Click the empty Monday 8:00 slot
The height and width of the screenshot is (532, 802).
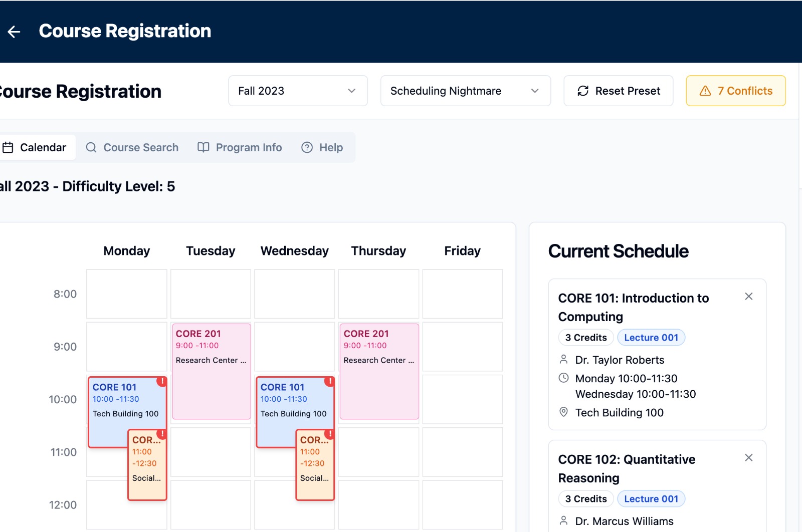[x=127, y=294]
